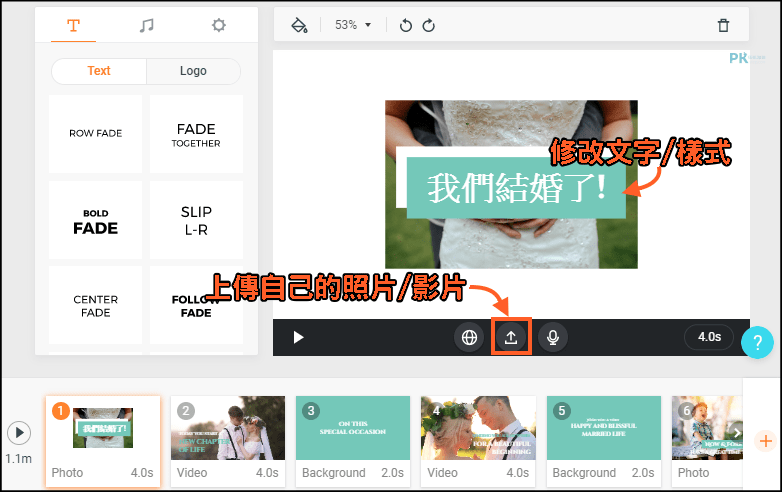Play the full timeline video
The image size is (782, 492).
click(x=19, y=433)
